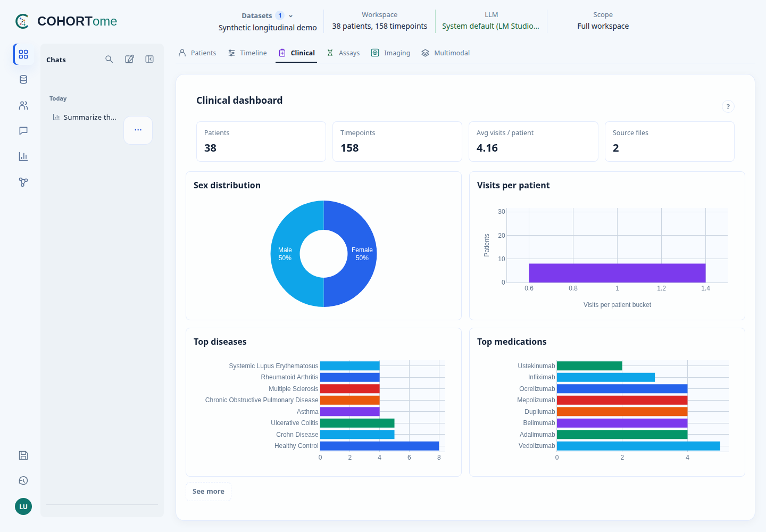Image resolution: width=766 pixels, height=532 pixels.
Task: Open the history clock icon
Action: tap(23, 481)
